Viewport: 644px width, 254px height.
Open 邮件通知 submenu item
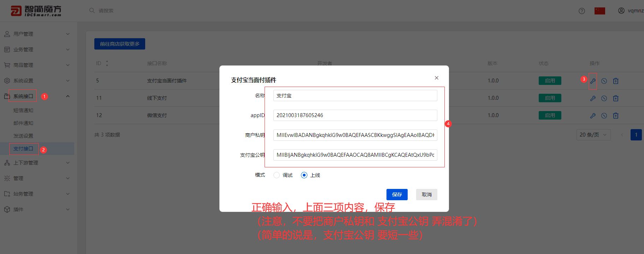click(23, 123)
